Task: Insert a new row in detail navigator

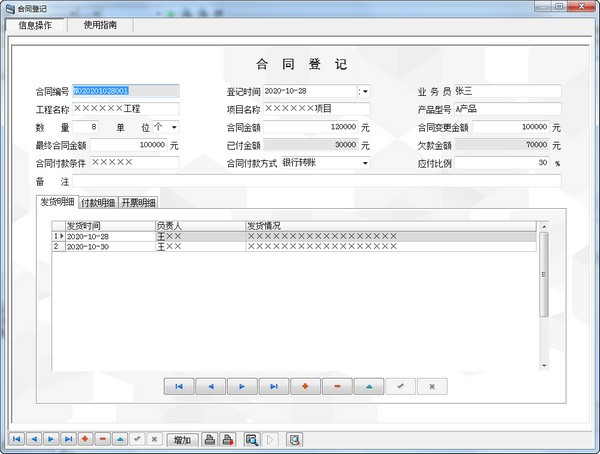Action: click(305, 385)
